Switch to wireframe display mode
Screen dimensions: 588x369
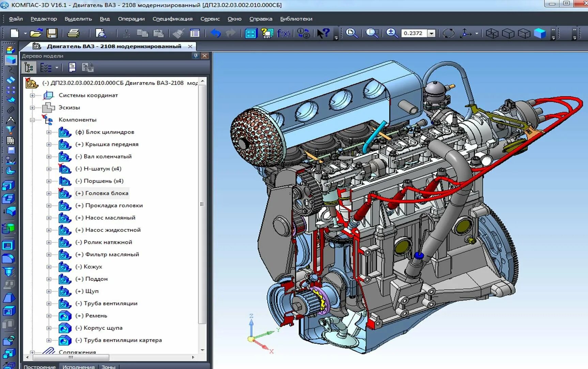pos(492,33)
